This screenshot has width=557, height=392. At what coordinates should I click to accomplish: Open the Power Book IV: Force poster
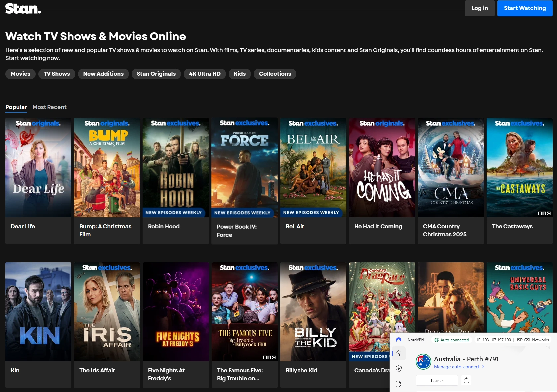click(244, 167)
